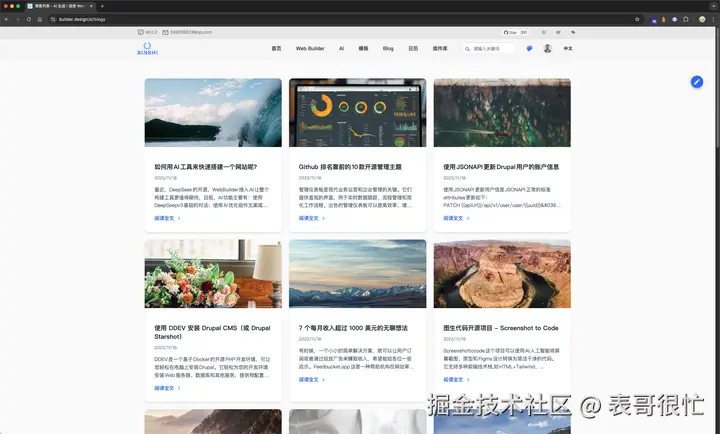Click the address bar URL builder.design
This screenshot has height=434, width=720.
point(82,19)
